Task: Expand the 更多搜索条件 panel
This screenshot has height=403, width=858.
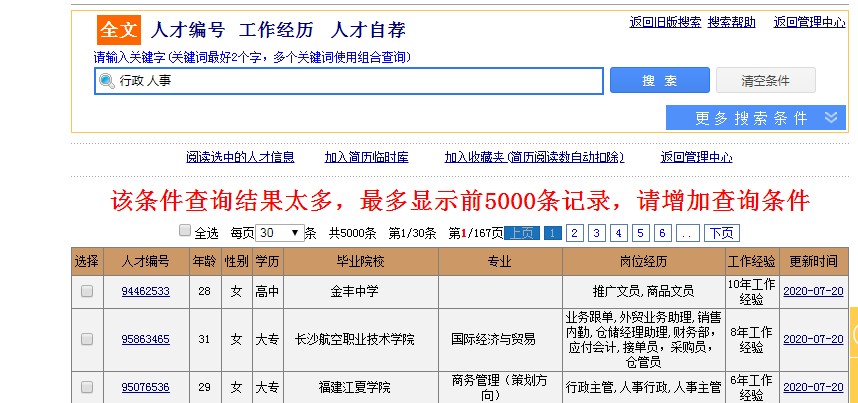Action: point(756,118)
